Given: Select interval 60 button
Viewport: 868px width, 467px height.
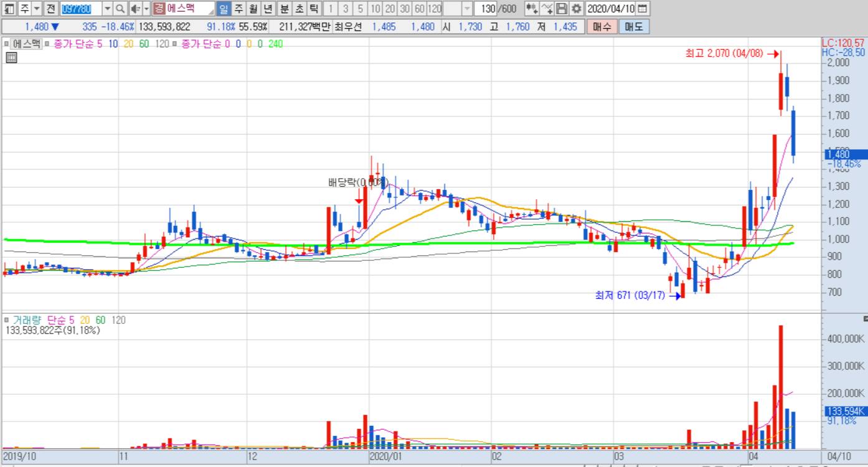Looking at the screenshot, I should (420, 9).
